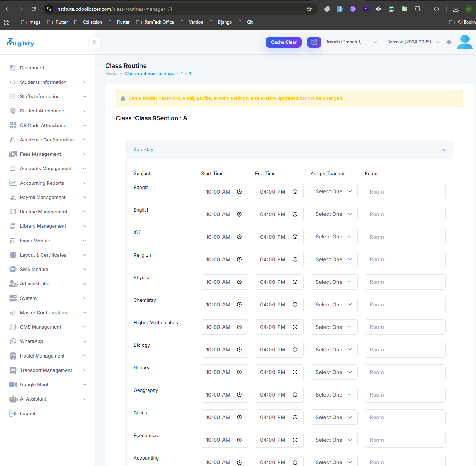
Task: Collapse the Saturday accordion chevron
Action: (x=443, y=150)
